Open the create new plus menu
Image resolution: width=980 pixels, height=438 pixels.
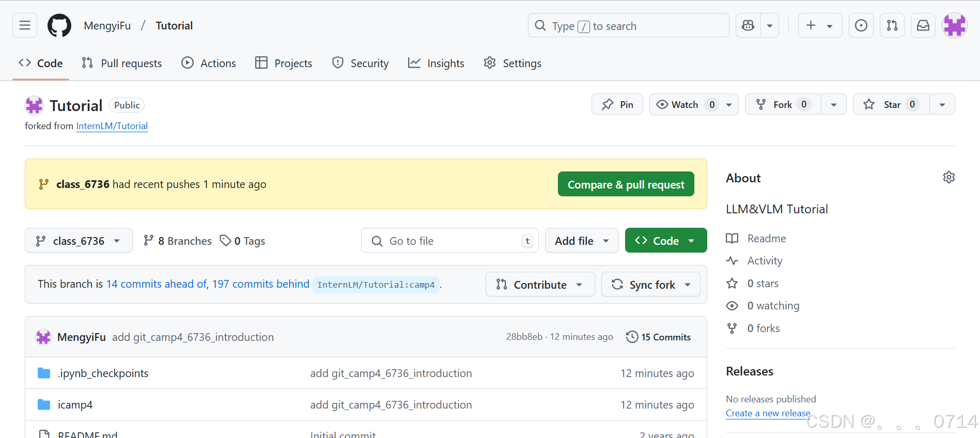click(x=820, y=25)
